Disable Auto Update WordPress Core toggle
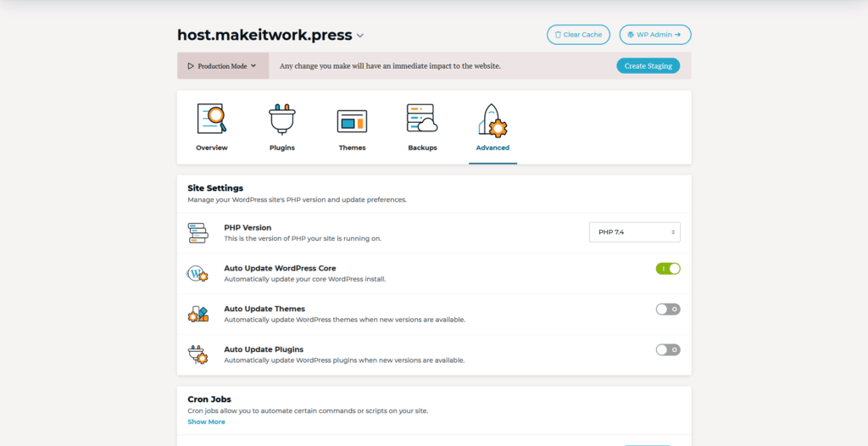This screenshot has width=868, height=446. click(x=668, y=269)
